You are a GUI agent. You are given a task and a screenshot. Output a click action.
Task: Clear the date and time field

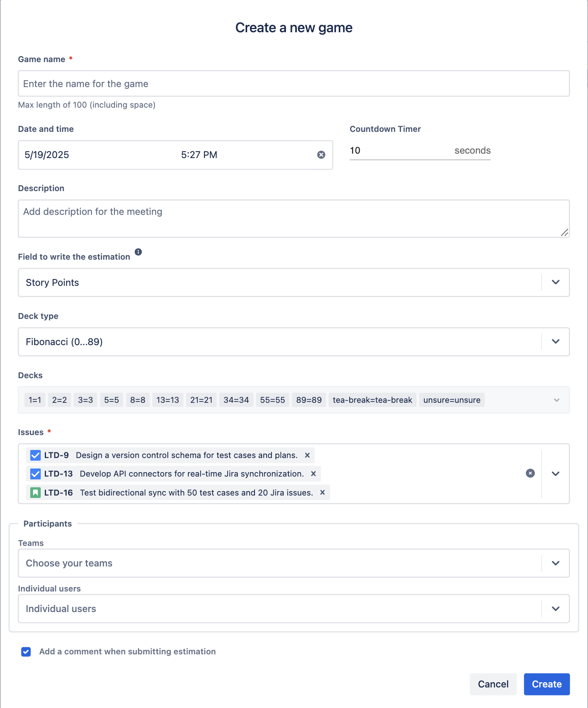coord(321,155)
